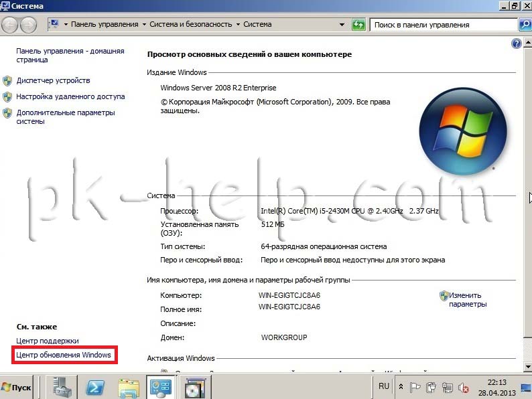Click the system icon in title bar
This screenshot has width=532, height=399.
click(5, 5)
